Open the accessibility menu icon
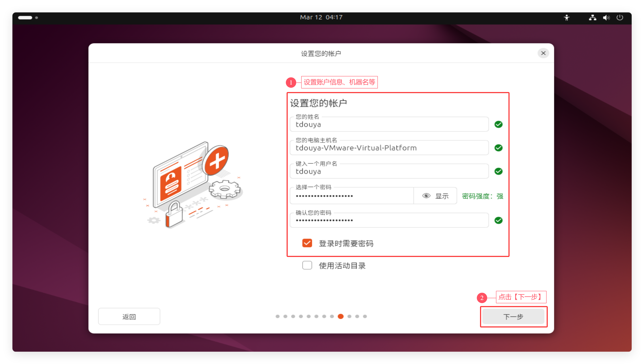This screenshot has height=364, width=644. point(567,18)
